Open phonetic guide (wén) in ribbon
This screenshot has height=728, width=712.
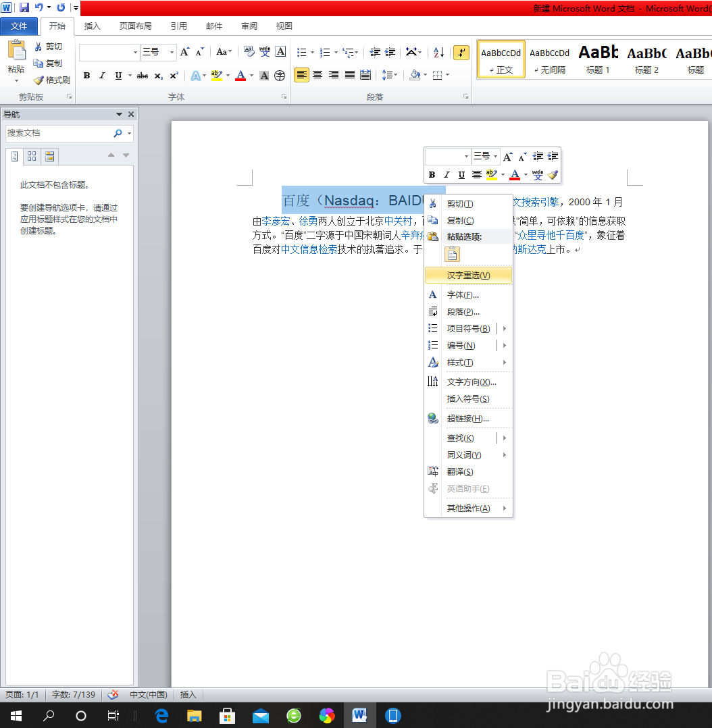click(265, 52)
